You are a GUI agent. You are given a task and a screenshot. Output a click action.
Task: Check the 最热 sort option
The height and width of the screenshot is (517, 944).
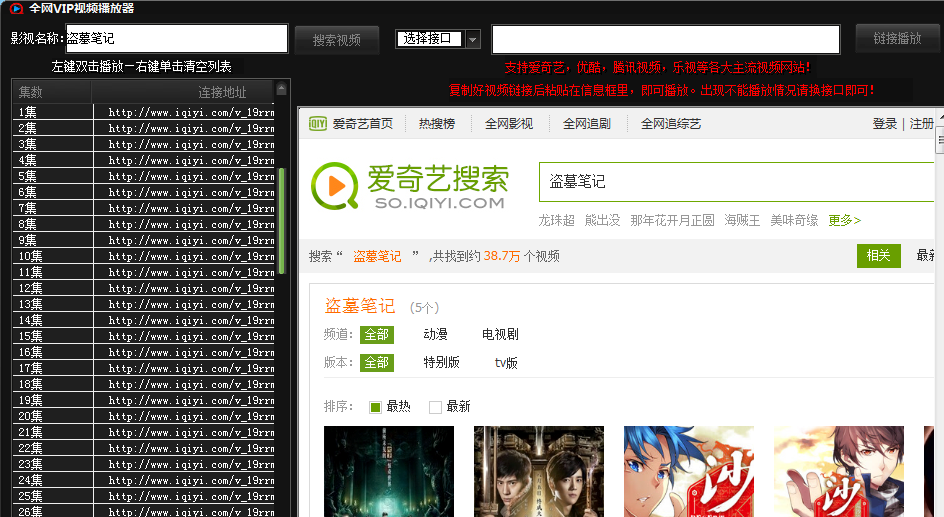375,407
